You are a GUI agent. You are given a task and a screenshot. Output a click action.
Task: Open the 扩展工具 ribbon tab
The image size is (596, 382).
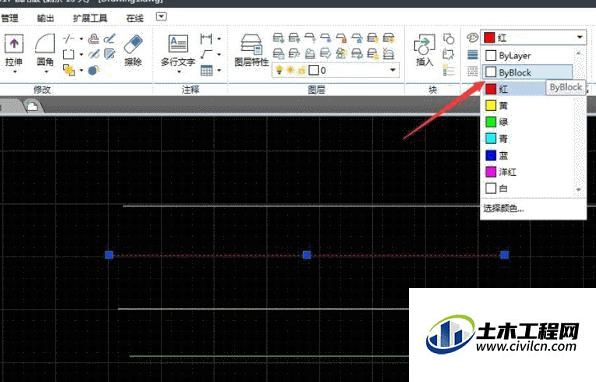90,18
